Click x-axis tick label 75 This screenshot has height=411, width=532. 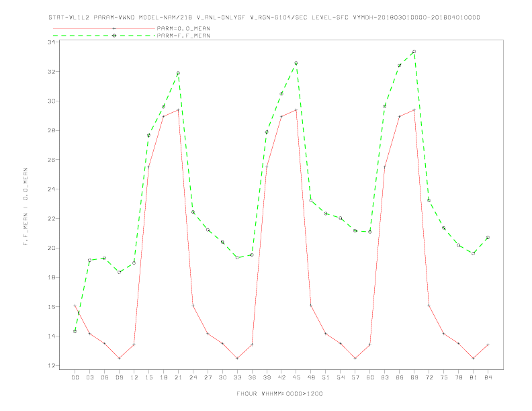tap(444, 377)
